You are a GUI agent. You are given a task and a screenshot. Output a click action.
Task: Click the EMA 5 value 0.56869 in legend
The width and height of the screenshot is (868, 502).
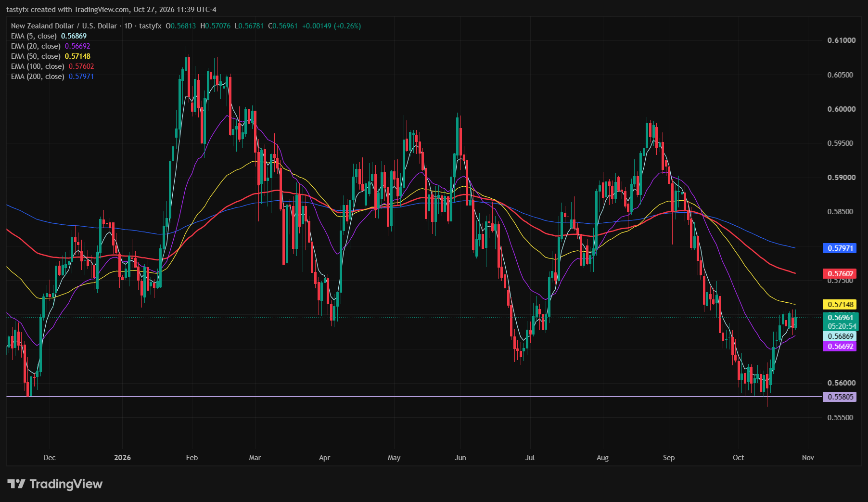click(x=74, y=36)
